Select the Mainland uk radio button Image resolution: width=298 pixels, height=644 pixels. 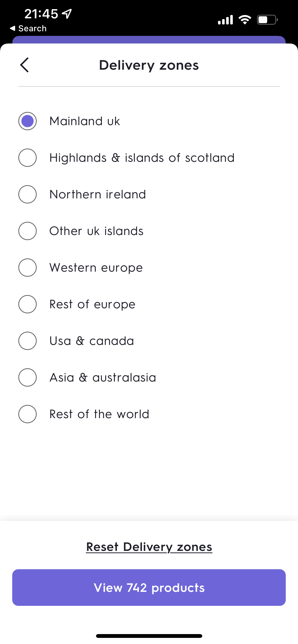(28, 121)
